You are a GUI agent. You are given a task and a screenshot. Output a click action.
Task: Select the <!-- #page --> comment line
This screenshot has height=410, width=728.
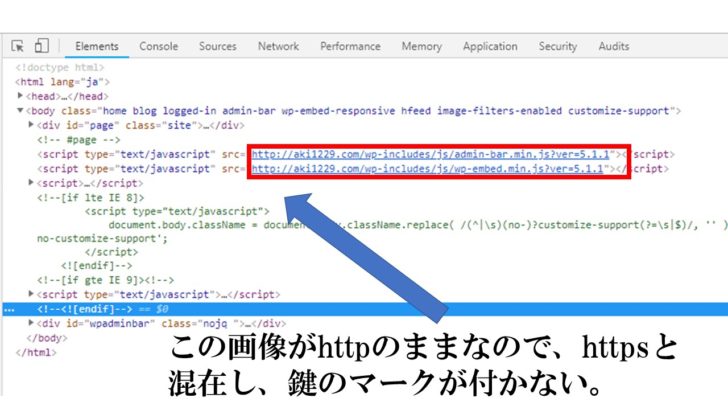pyautogui.click(x=78, y=140)
